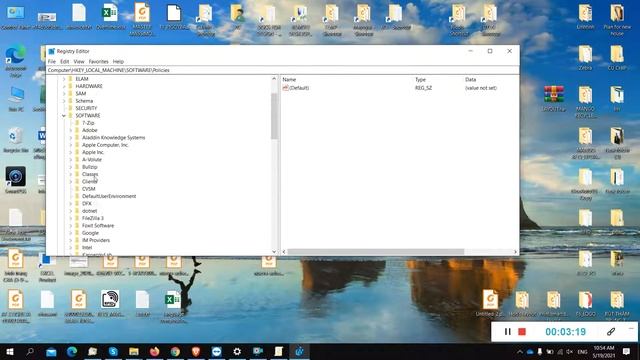Screen dimensions: 640x360
Task: Select the dotnet key
Action: click(89, 211)
